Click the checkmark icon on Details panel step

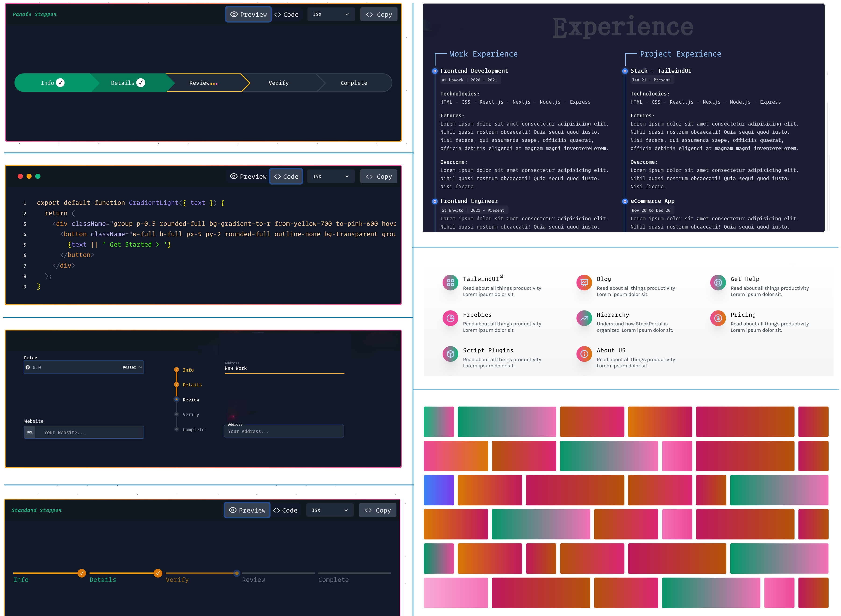click(x=141, y=83)
